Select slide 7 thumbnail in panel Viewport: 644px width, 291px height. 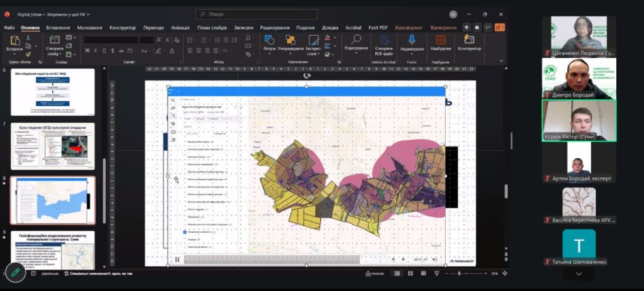tap(53, 146)
